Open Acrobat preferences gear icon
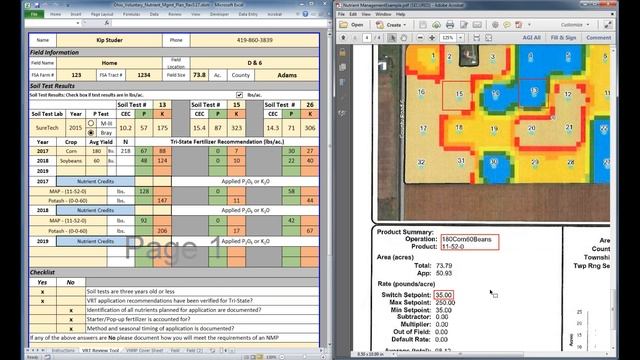Image resolution: width=640 pixels, height=360 pixels. [x=495, y=25]
